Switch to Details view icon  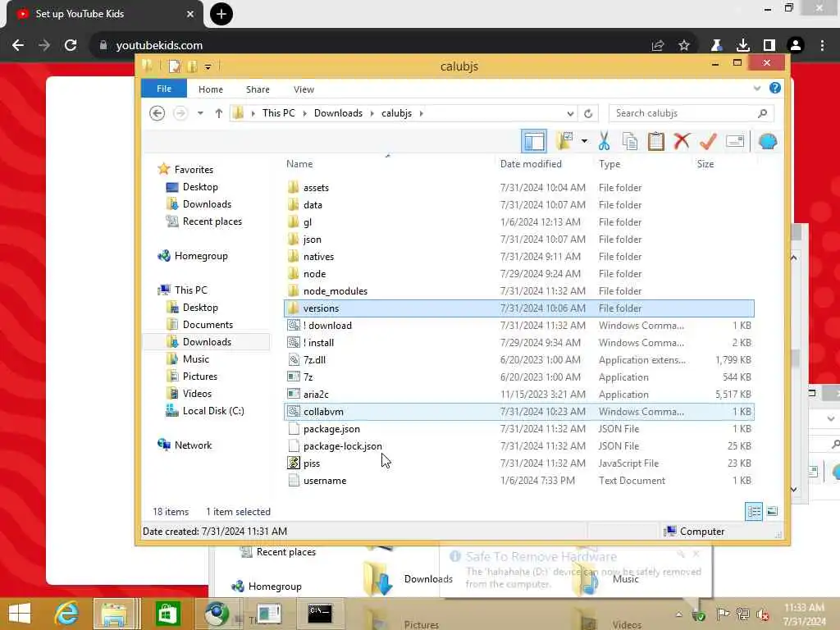click(x=753, y=512)
